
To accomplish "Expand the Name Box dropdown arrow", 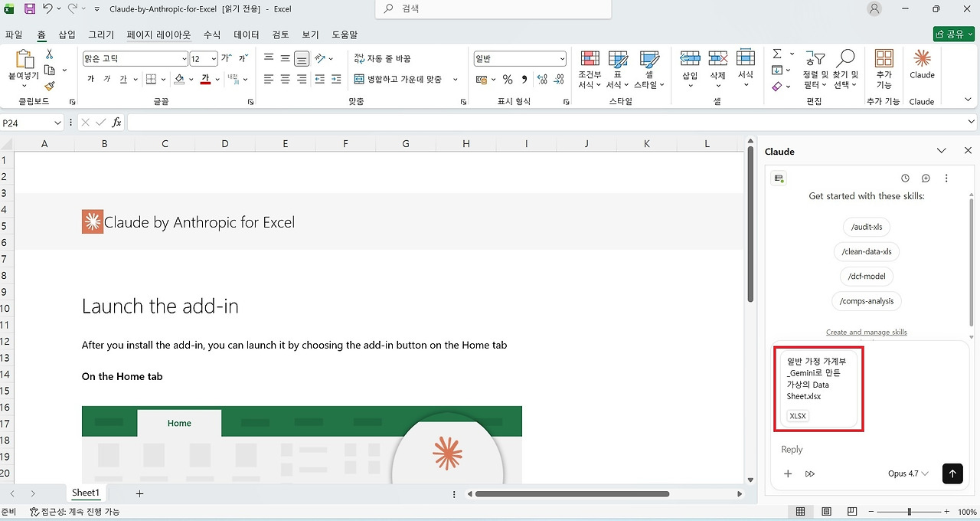I will tap(58, 123).
